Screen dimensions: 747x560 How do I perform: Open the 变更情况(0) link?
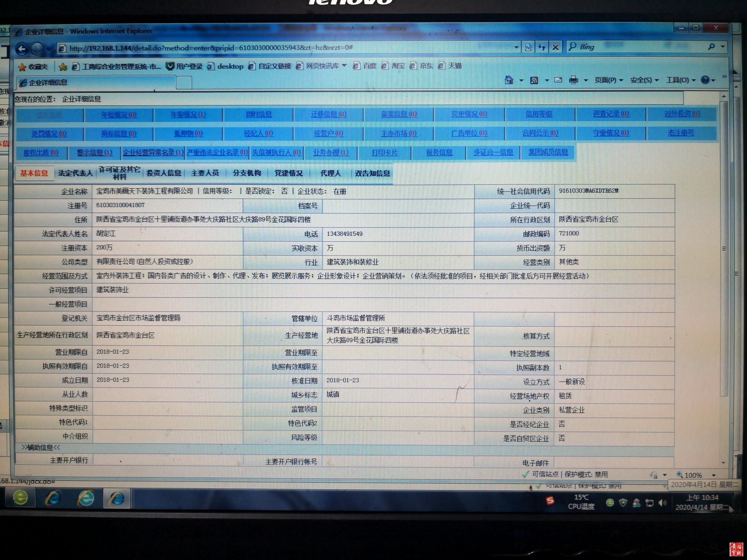click(469, 114)
